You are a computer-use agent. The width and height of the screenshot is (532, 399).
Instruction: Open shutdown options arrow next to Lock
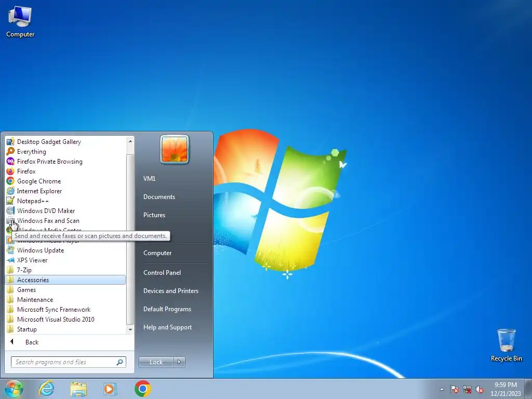pyautogui.click(x=179, y=362)
